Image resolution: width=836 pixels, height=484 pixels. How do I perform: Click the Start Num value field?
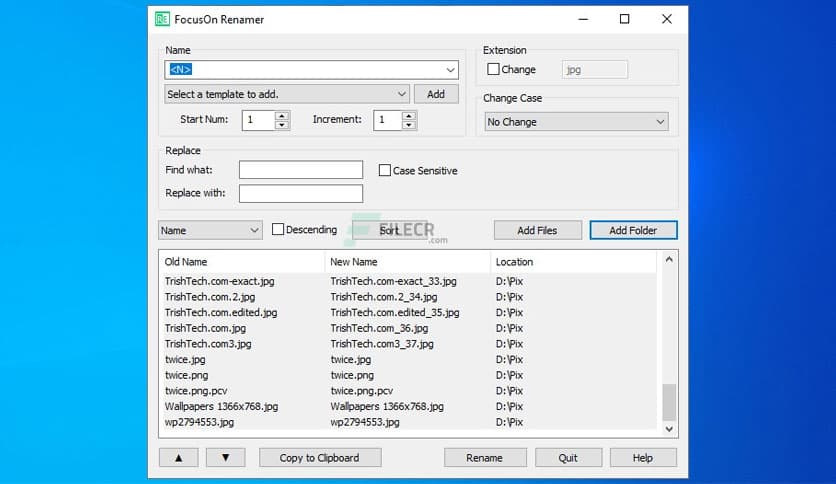pos(259,120)
